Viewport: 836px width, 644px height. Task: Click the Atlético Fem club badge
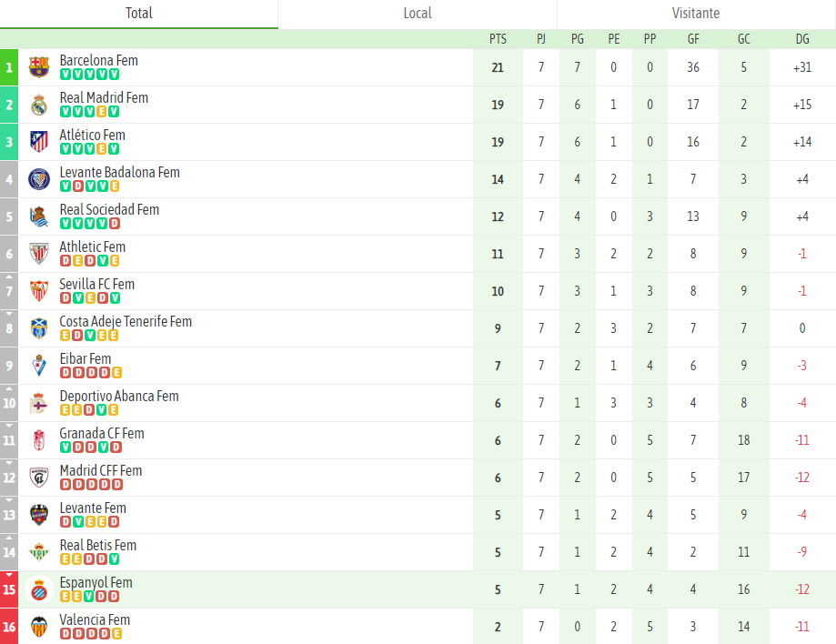pyautogui.click(x=39, y=142)
